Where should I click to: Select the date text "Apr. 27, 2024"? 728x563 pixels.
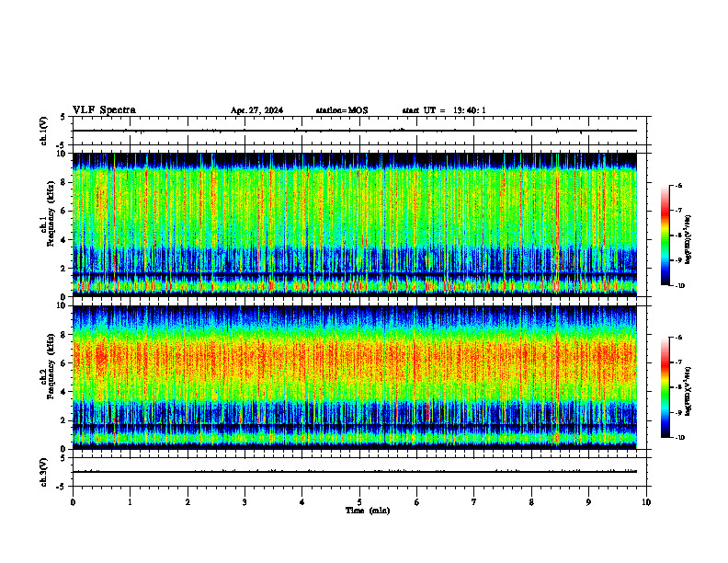point(256,110)
